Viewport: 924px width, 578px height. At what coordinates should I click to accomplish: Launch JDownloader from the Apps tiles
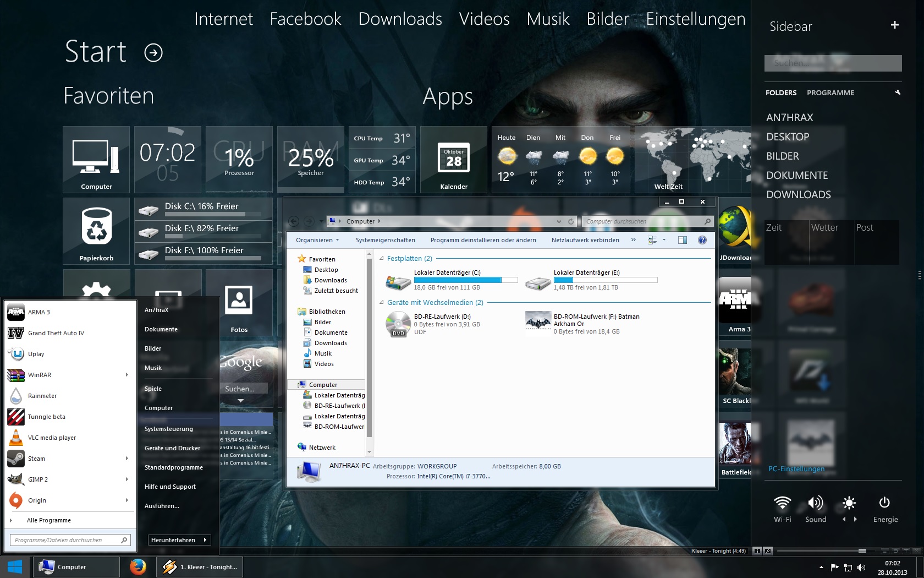pyautogui.click(x=735, y=231)
